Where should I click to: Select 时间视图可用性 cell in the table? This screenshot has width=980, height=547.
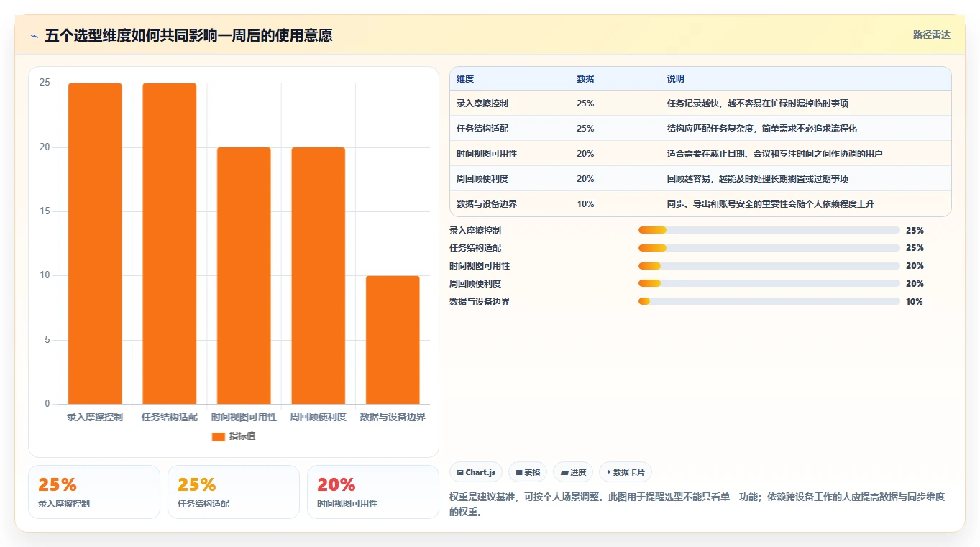487,154
